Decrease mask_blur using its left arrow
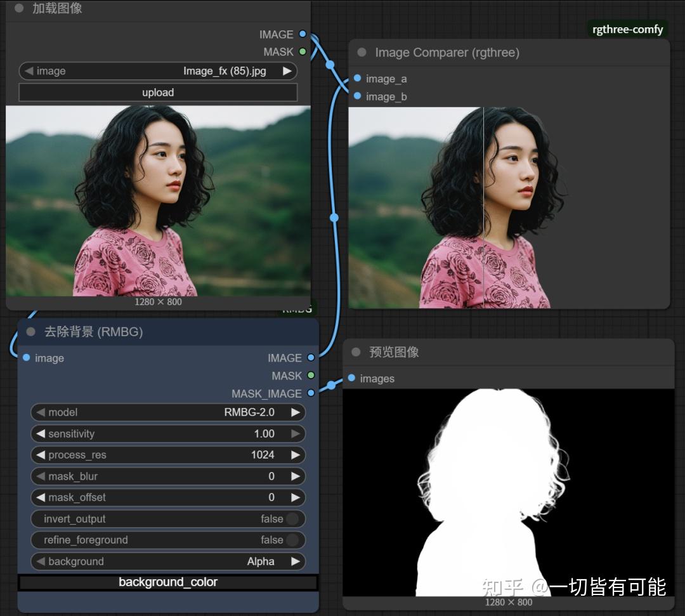 point(41,476)
